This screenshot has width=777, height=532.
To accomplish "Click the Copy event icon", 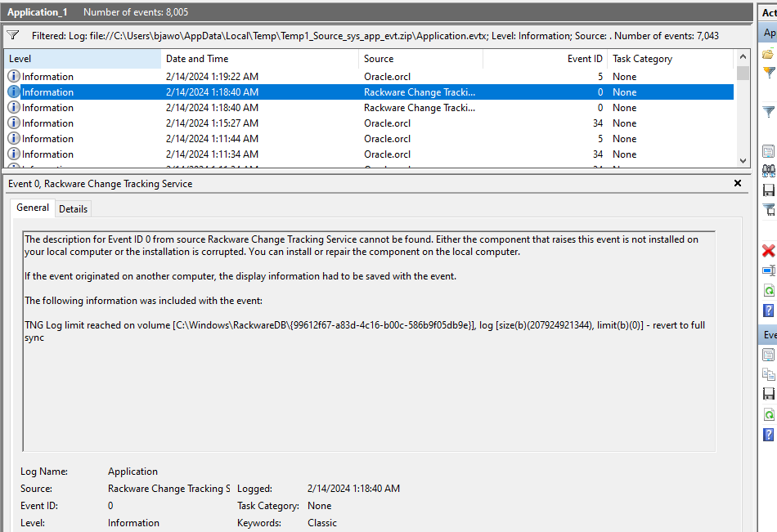I will 769,374.
